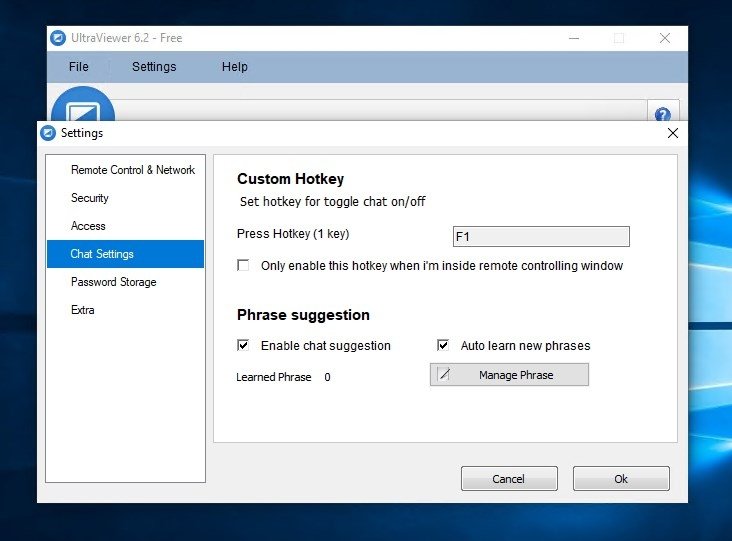This screenshot has height=541, width=732.
Task: Select Remote Control & Network category
Action: (126, 170)
